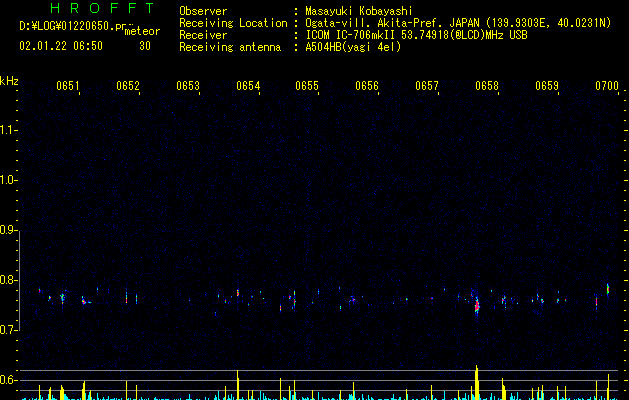Click the 1.0 kHz axis label

pyautogui.click(x=9, y=180)
